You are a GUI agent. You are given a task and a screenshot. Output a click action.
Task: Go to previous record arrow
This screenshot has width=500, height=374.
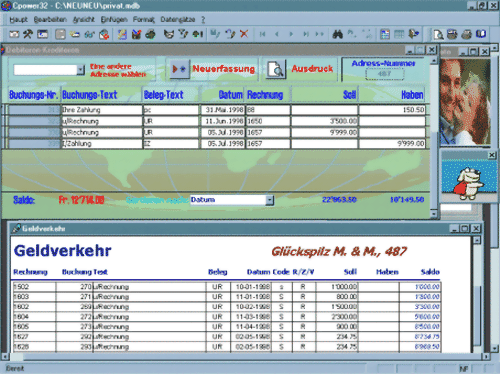277,34
